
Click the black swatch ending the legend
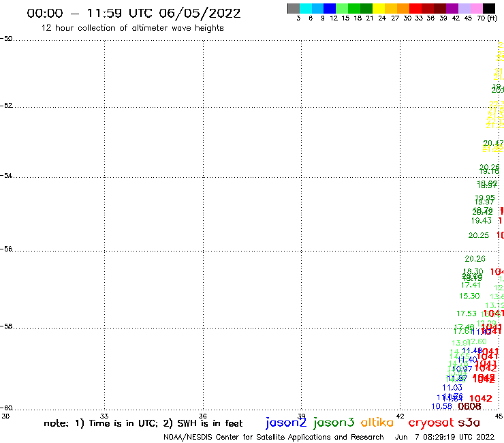point(488,8)
